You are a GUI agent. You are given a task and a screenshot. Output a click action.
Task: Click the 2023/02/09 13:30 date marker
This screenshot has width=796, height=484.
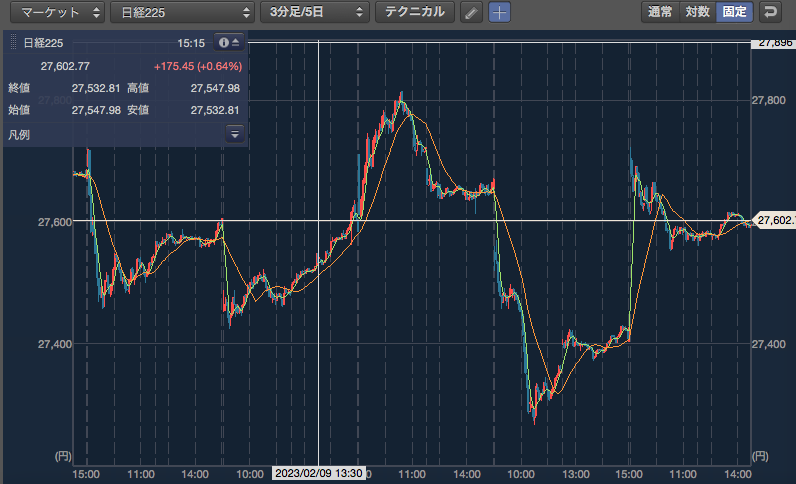319,473
